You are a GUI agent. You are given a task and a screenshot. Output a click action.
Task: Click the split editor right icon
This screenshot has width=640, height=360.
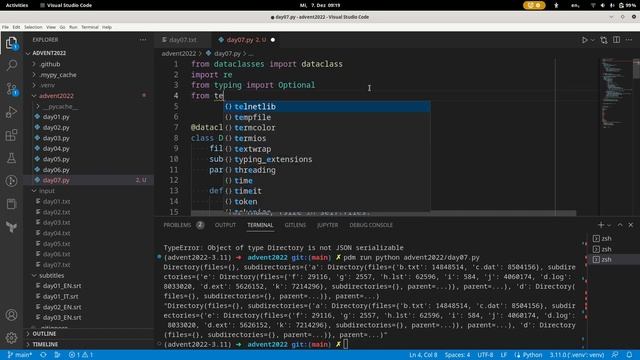tap(616, 40)
